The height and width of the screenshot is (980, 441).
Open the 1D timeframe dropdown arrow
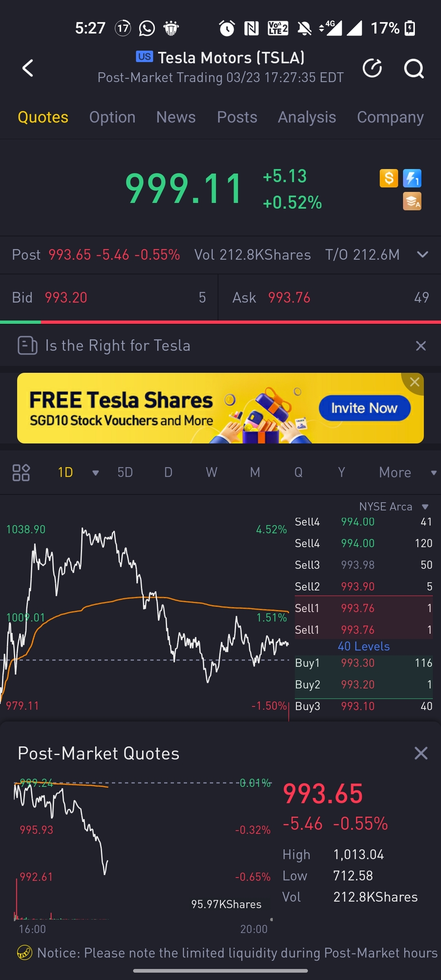[x=96, y=473]
